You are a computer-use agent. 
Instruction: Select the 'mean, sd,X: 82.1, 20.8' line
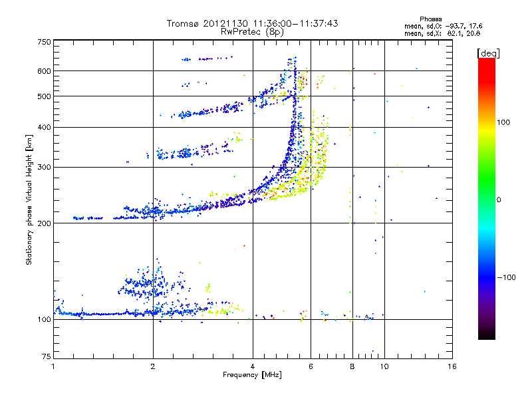[x=442, y=33]
